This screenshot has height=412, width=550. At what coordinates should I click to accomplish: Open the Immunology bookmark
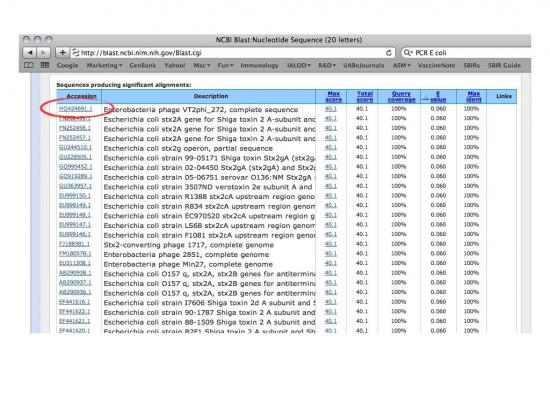coord(259,66)
